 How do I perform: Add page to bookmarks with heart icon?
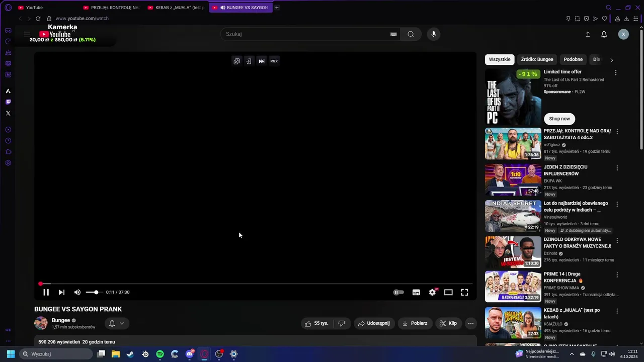605,19
